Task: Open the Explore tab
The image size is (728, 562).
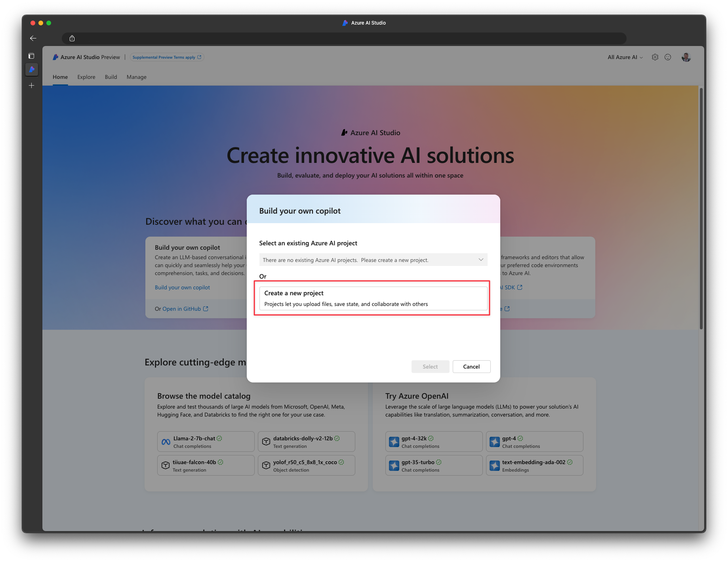Action: (86, 77)
